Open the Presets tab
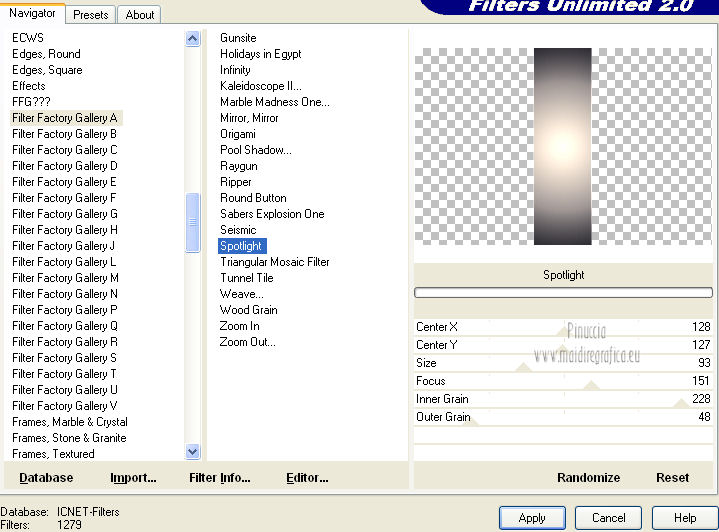Viewport: 719px width, 532px height. (91, 15)
